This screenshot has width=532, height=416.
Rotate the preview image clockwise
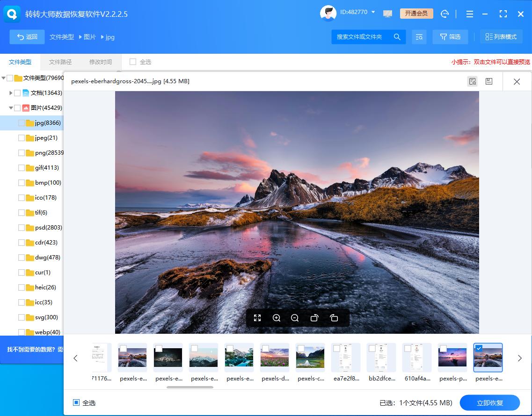click(334, 318)
